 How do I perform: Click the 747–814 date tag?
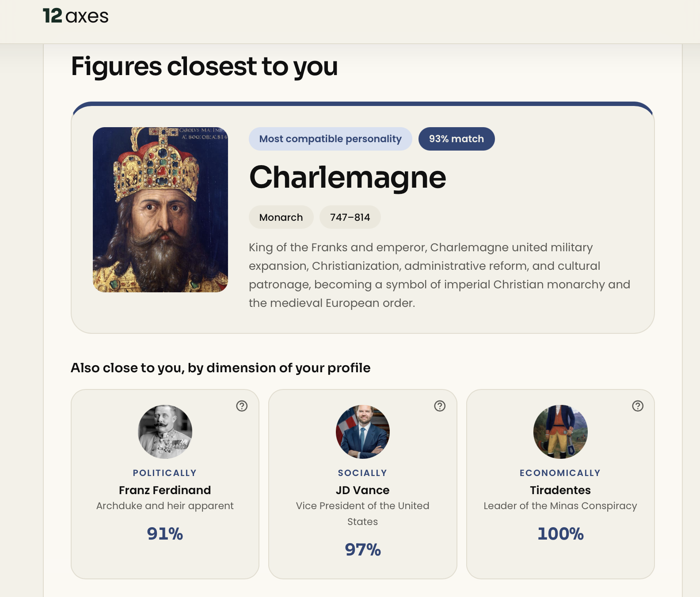point(350,217)
